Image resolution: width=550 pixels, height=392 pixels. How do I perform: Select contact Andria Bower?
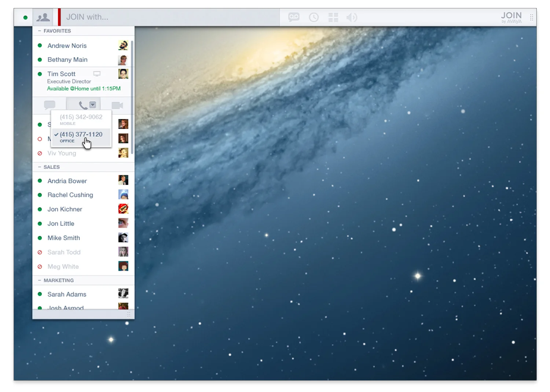click(x=67, y=181)
